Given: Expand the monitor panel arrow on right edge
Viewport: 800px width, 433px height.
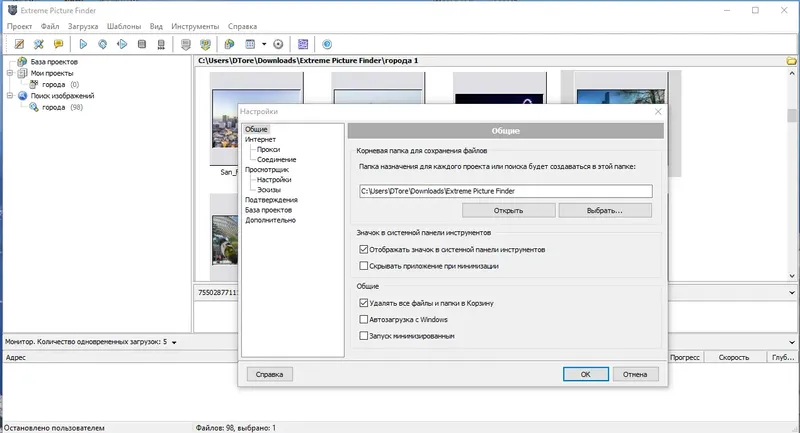Looking at the screenshot, I should [x=792, y=342].
